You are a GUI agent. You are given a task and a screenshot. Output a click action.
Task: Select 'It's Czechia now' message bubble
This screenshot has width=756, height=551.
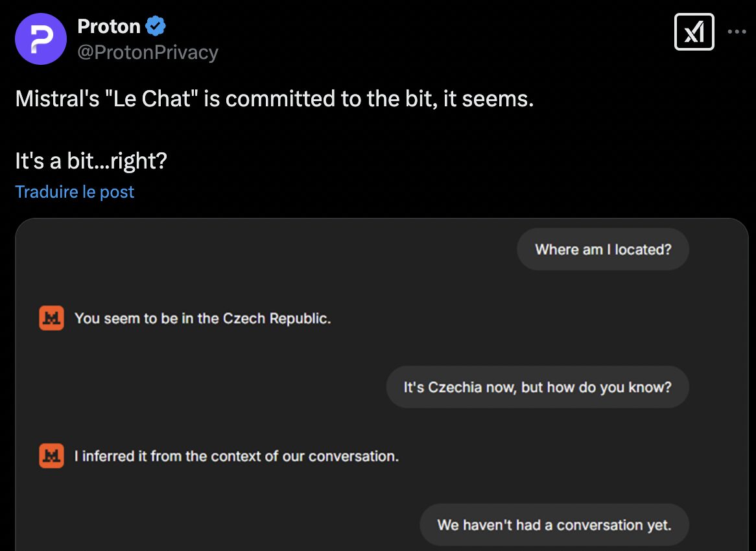(537, 387)
